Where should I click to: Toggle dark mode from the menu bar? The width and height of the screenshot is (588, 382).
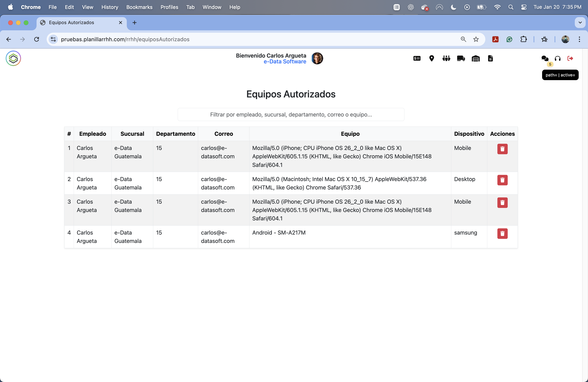453,7
